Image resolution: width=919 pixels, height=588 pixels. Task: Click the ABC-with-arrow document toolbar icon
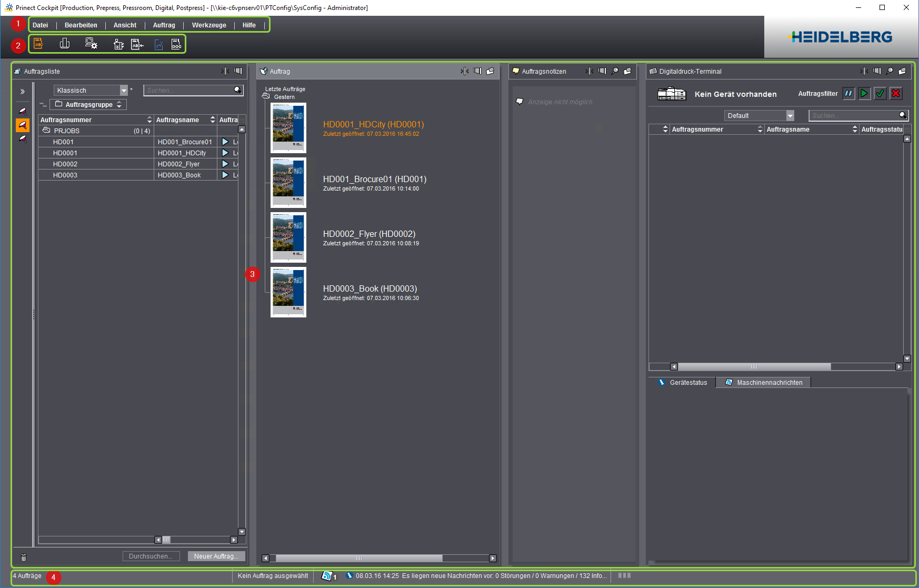click(137, 45)
